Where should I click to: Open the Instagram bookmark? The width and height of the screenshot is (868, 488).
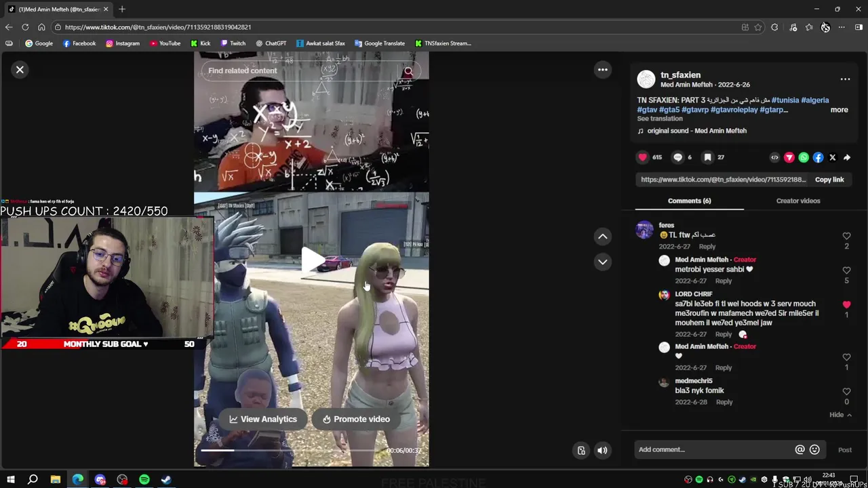coord(123,43)
